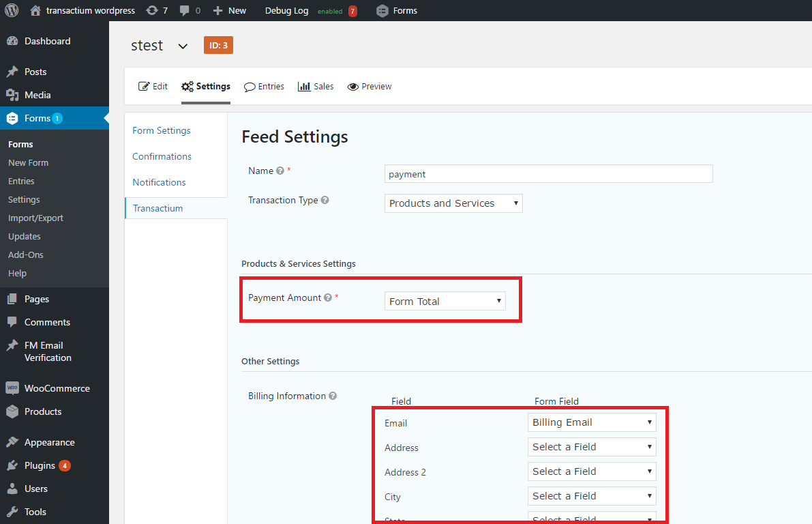Open the City form field dropdown

coord(592,496)
